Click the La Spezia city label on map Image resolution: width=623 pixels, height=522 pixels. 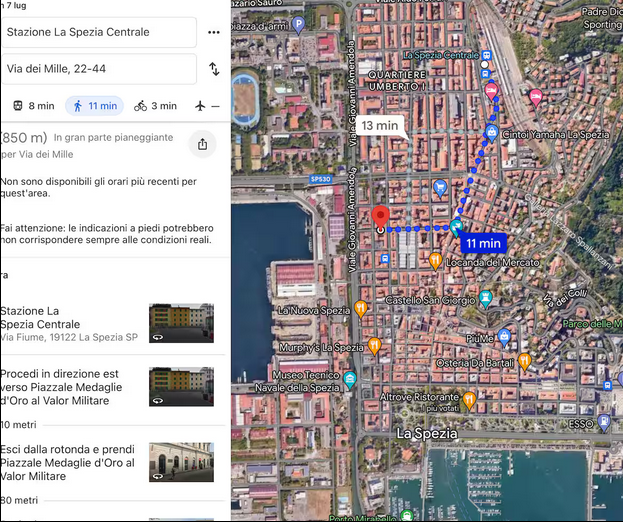(427, 433)
